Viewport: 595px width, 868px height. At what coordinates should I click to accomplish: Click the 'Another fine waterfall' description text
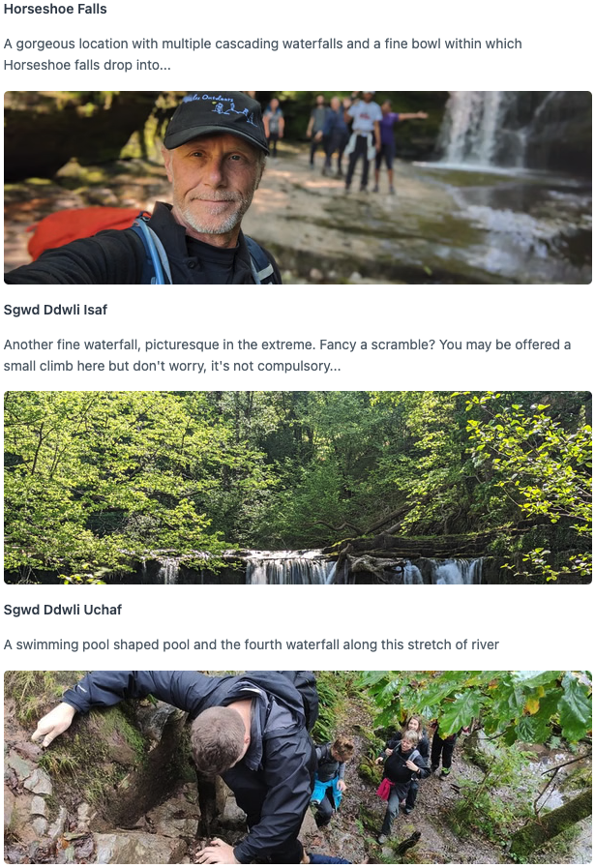tap(286, 355)
